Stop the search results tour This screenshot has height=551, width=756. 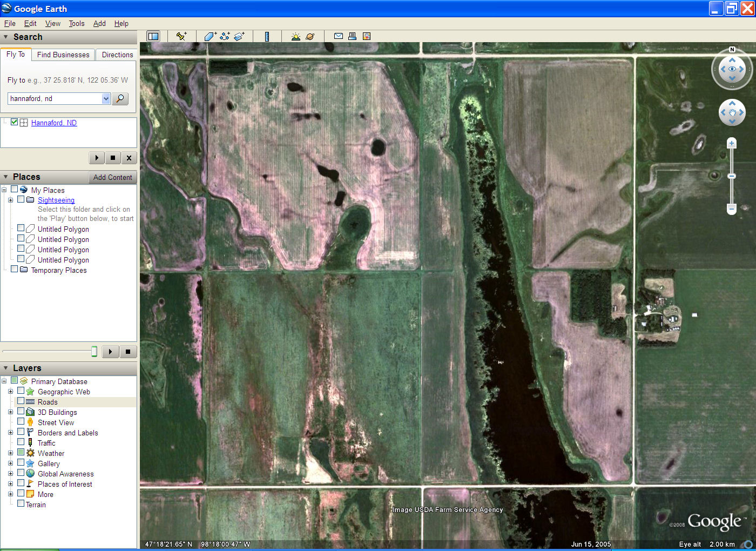[x=113, y=158]
